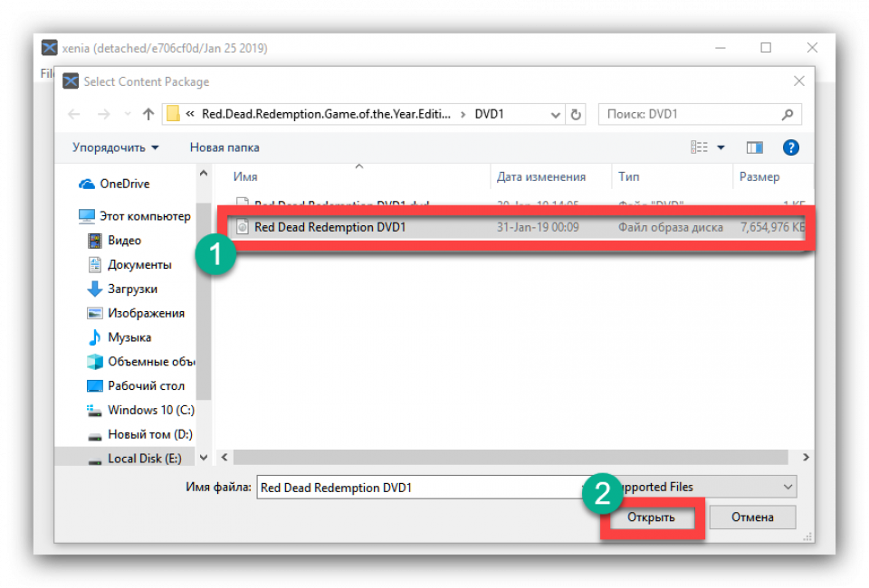The height and width of the screenshot is (588, 869).
Task: Click the Музыка note icon
Action: (95, 337)
